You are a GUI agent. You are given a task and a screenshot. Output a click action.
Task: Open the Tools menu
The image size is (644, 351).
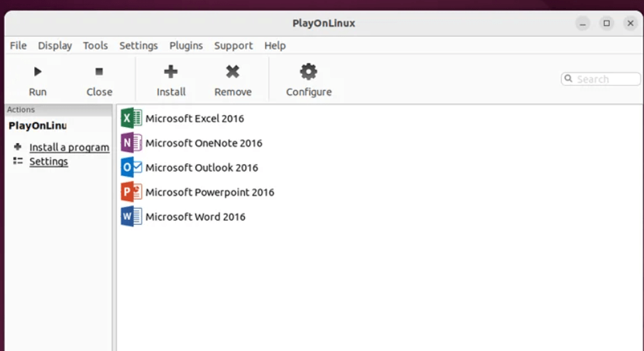pos(96,45)
